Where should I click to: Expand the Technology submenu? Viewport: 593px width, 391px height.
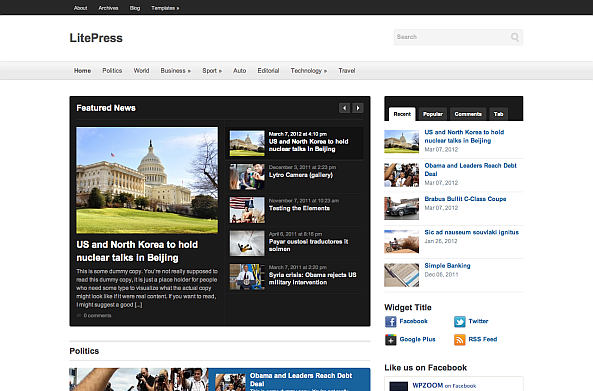click(x=309, y=71)
